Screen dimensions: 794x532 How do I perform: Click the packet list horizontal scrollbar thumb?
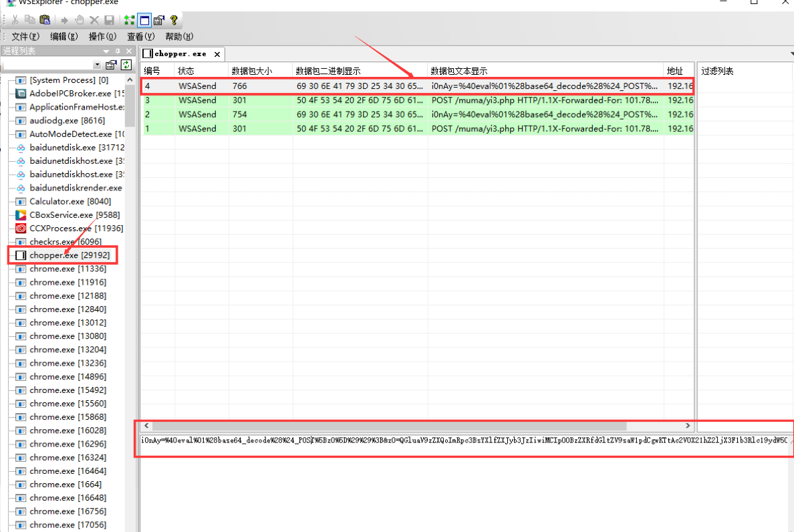click(x=389, y=426)
